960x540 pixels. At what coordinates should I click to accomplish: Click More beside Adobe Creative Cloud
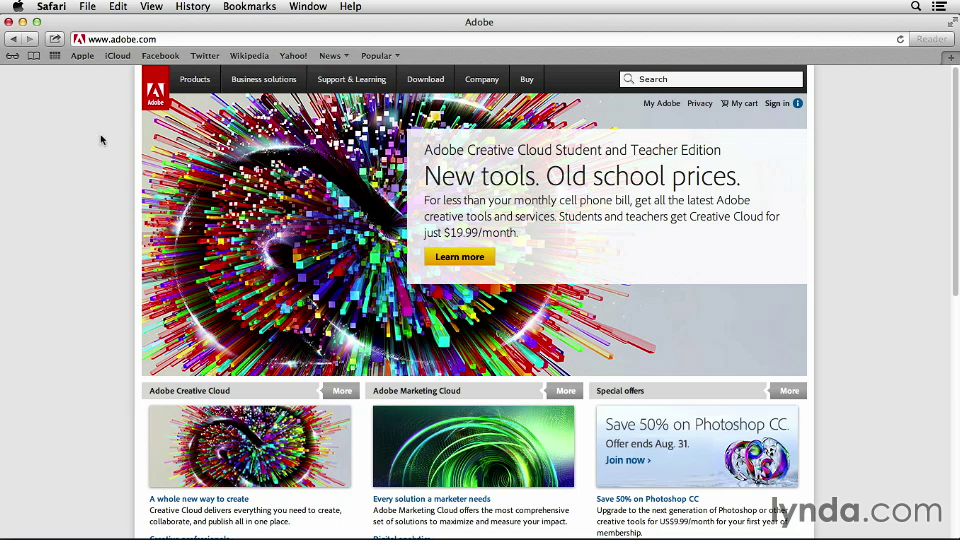[x=342, y=391]
